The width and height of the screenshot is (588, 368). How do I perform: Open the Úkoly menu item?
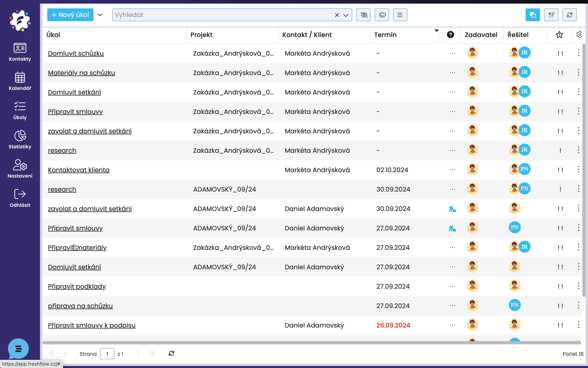coord(20,110)
